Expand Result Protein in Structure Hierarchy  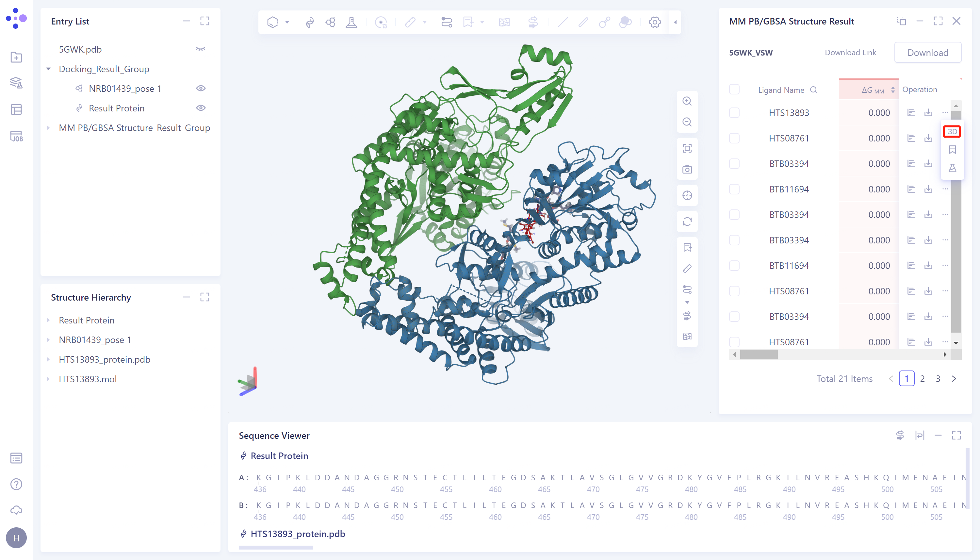click(48, 320)
